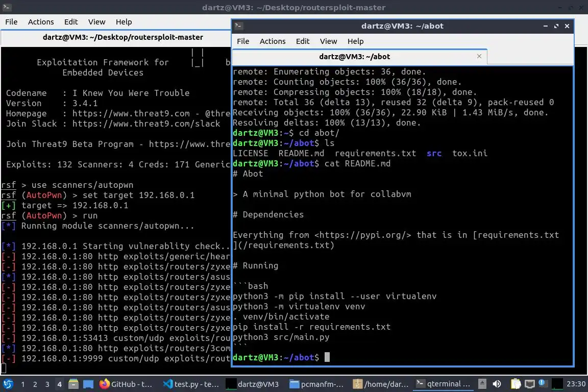The image size is (588, 392).
Task: Click 'tox.ini' in the ls output
Action: [x=470, y=154]
